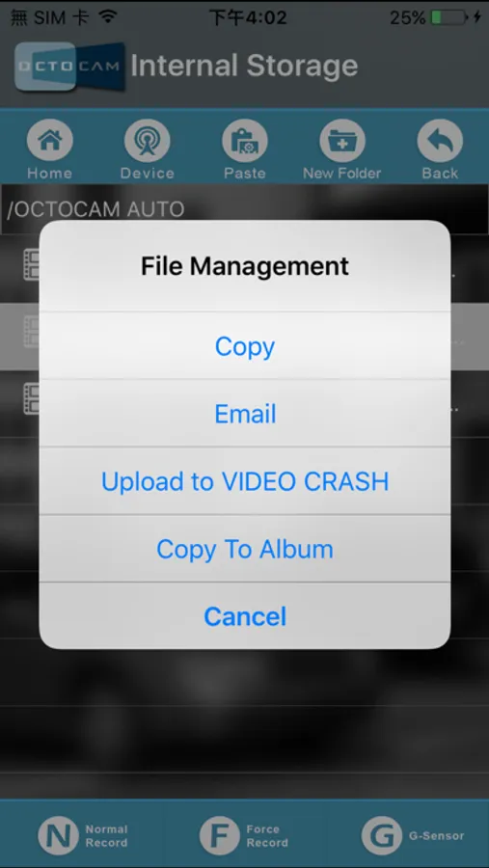Choose Upload to VIDEO CRASH
Image resolution: width=489 pixels, height=868 pixels.
245,481
